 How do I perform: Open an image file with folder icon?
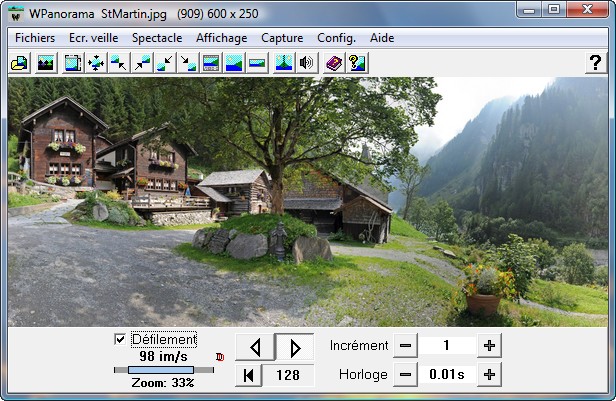19,63
